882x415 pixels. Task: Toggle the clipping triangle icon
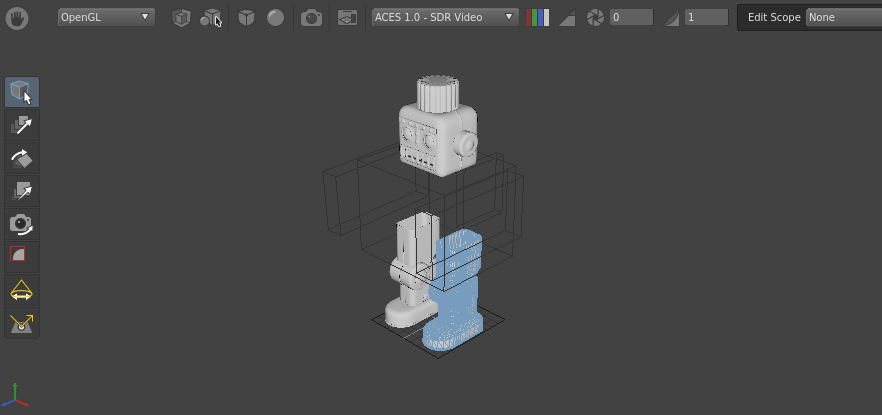tap(566, 18)
